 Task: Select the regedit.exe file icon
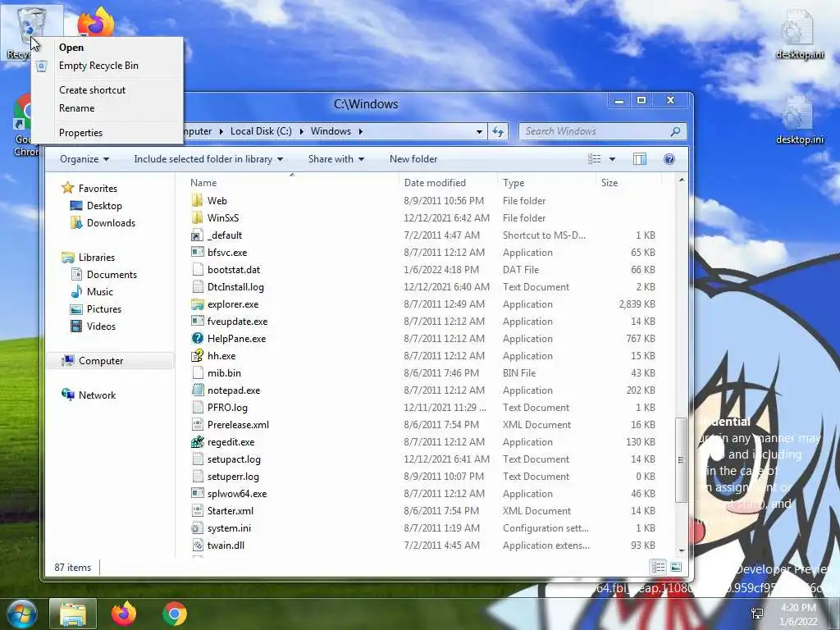click(x=198, y=442)
